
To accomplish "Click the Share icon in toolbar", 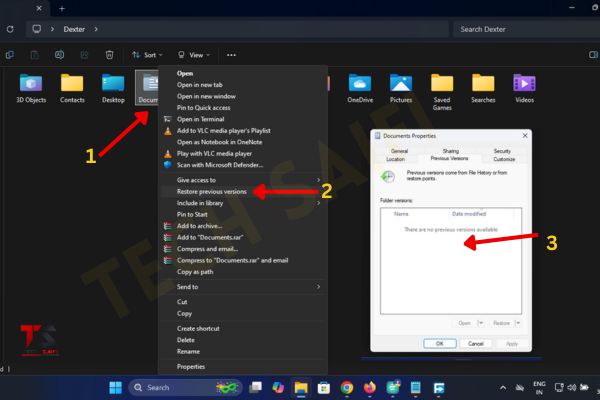I will point(84,55).
